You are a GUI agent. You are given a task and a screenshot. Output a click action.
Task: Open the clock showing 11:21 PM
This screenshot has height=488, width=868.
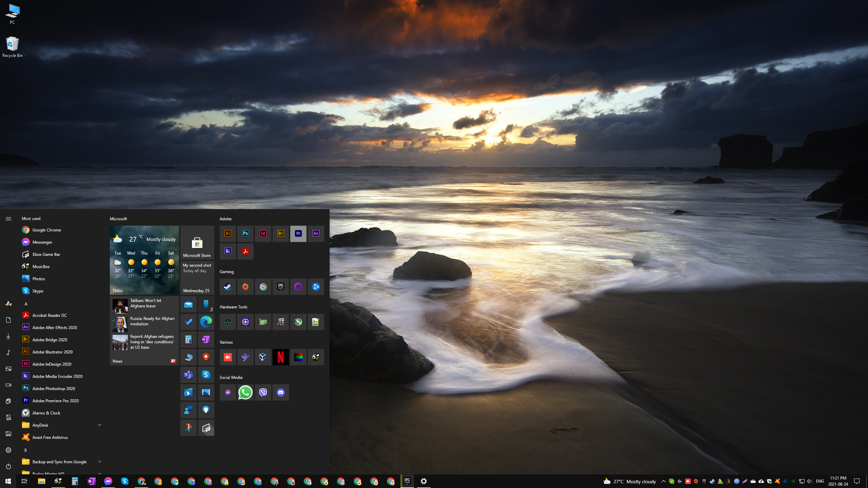838,481
